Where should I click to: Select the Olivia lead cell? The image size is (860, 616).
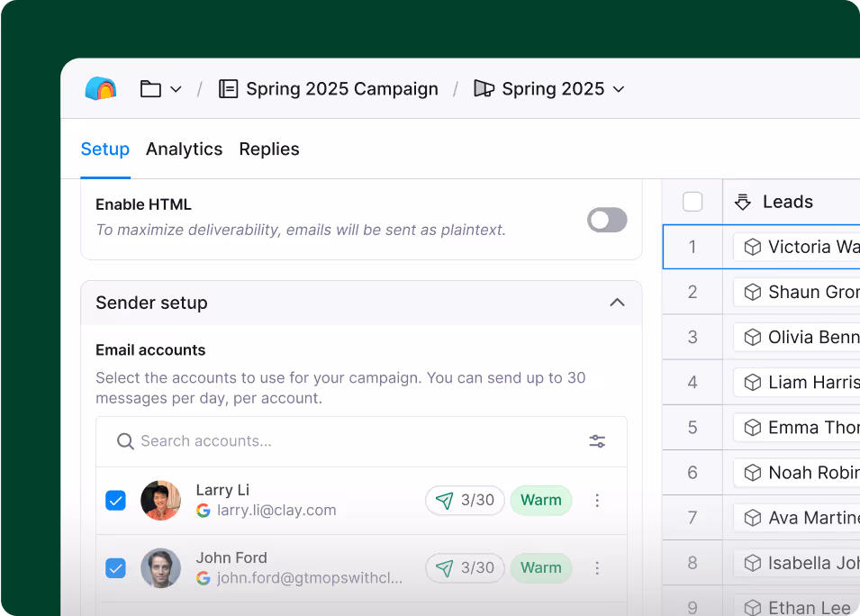coord(791,337)
